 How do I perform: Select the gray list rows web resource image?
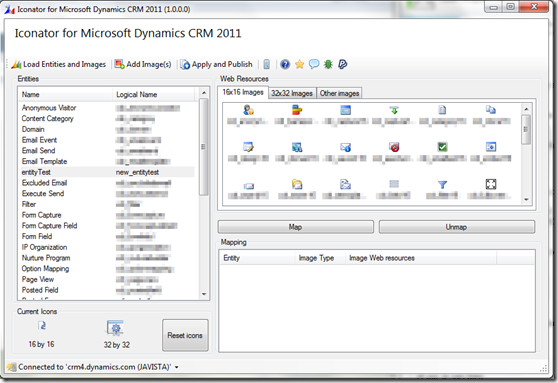point(394,184)
